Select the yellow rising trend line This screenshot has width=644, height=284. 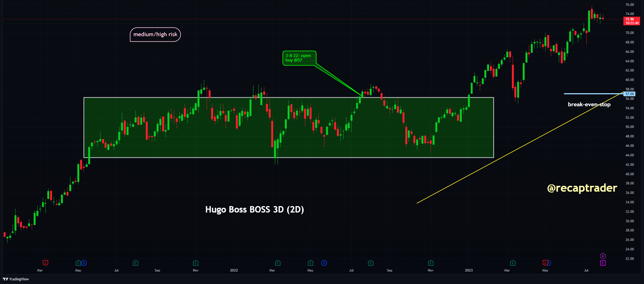[520, 148]
